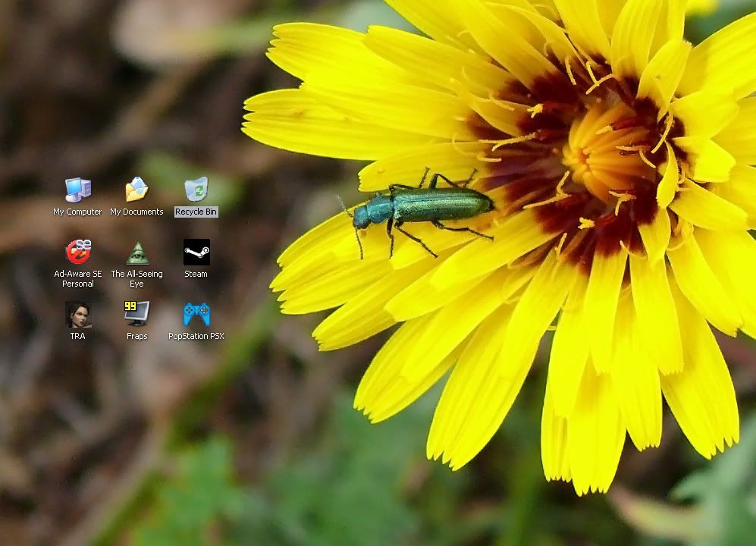Select the Recycle Bin icon

pos(196,190)
